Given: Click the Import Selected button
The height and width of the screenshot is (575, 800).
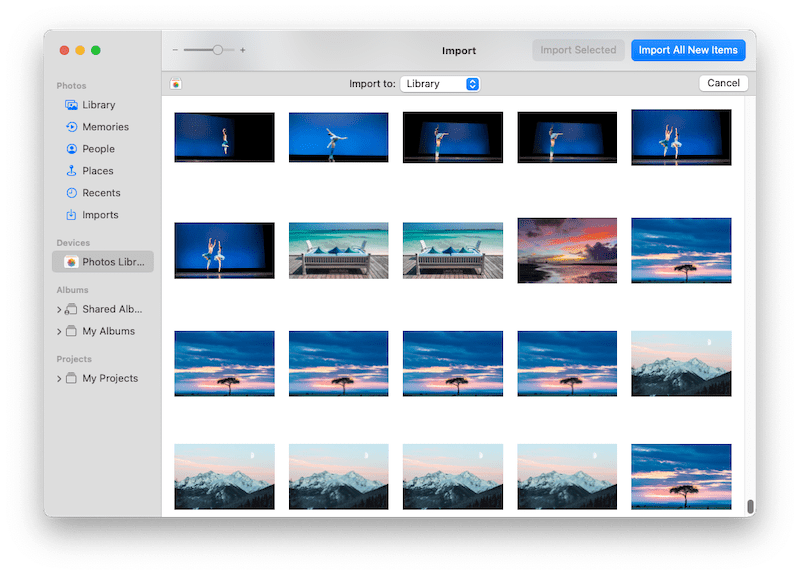Looking at the screenshot, I should (x=578, y=50).
